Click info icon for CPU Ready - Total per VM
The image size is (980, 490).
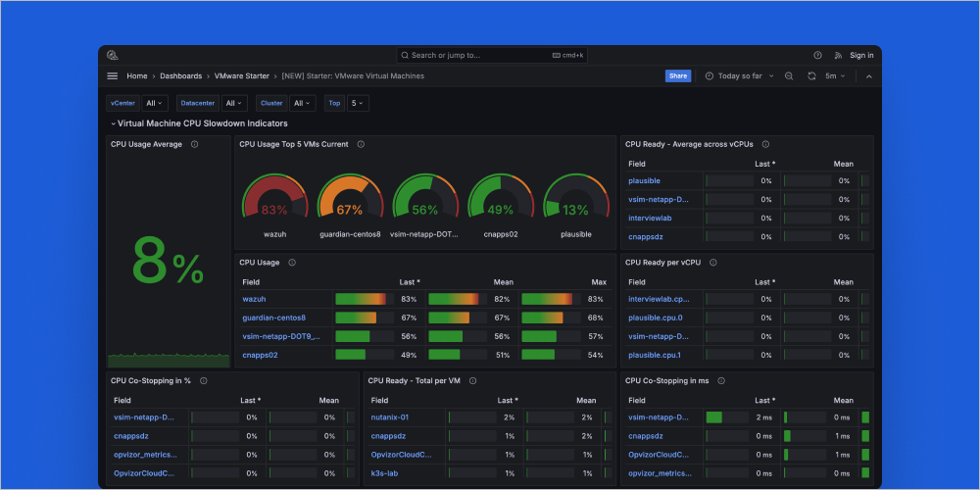pos(473,380)
